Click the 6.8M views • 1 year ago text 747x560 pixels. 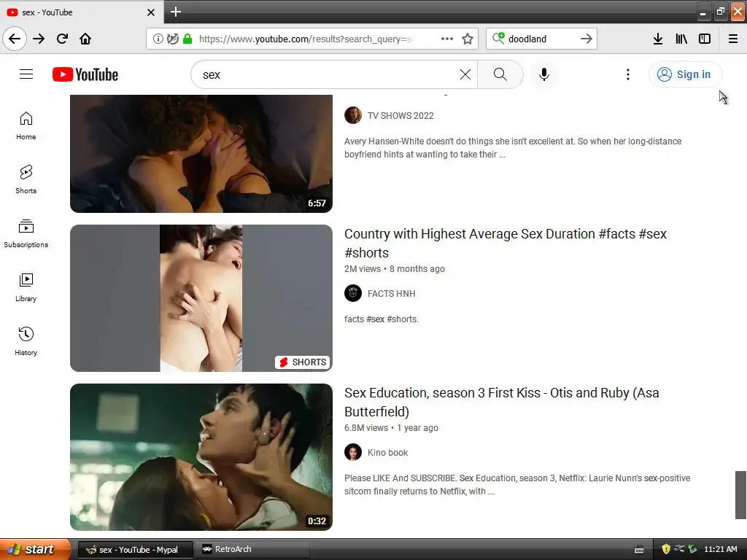click(x=391, y=428)
